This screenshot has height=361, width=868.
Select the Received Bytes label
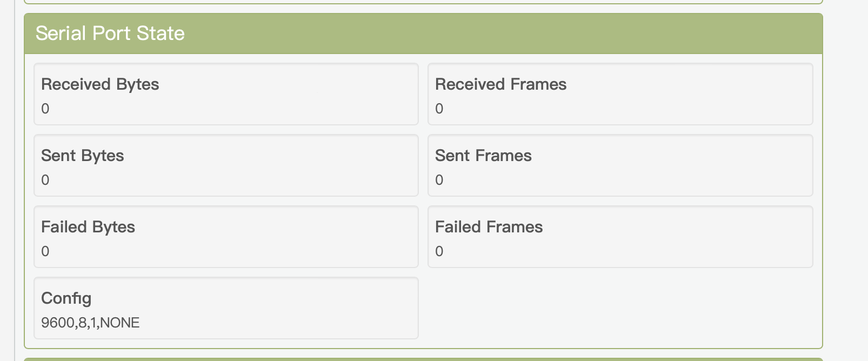[x=100, y=84]
